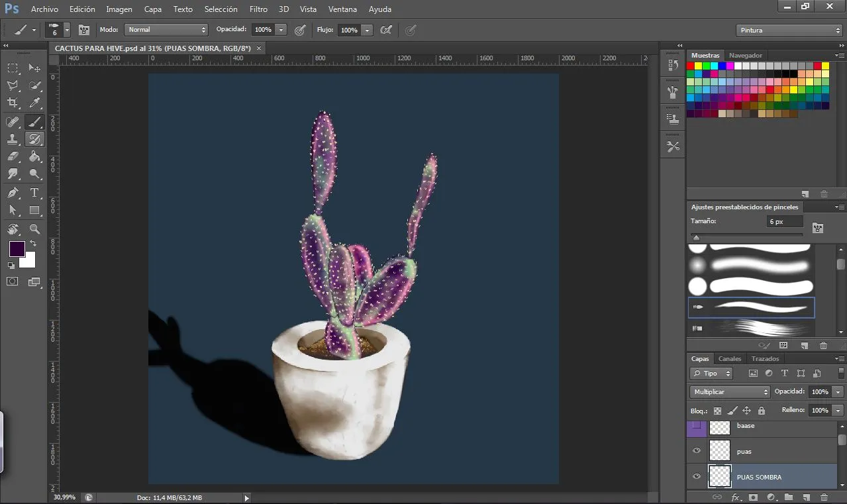Select the Spot Healing Brush tool

click(x=13, y=121)
